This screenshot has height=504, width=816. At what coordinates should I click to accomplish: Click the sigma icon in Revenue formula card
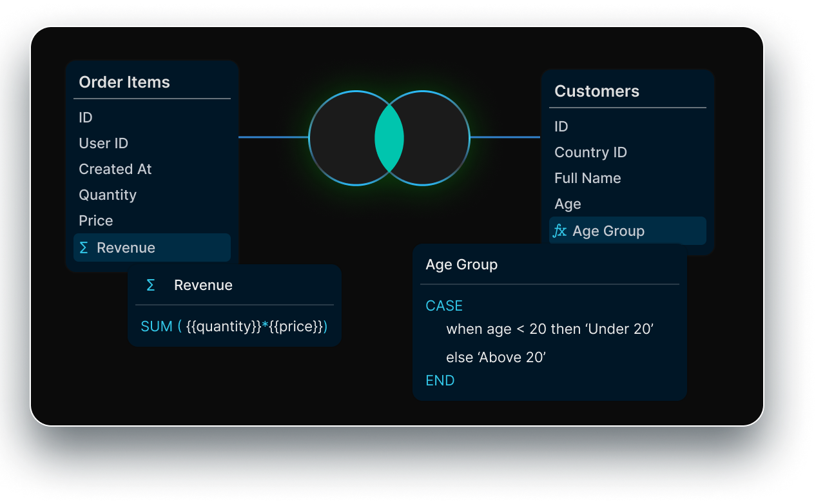coord(151,286)
